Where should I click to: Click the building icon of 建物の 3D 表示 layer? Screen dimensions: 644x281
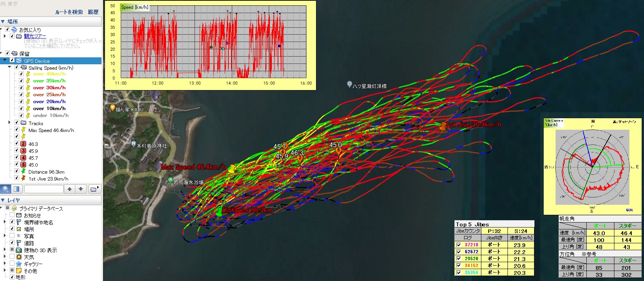(x=19, y=250)
